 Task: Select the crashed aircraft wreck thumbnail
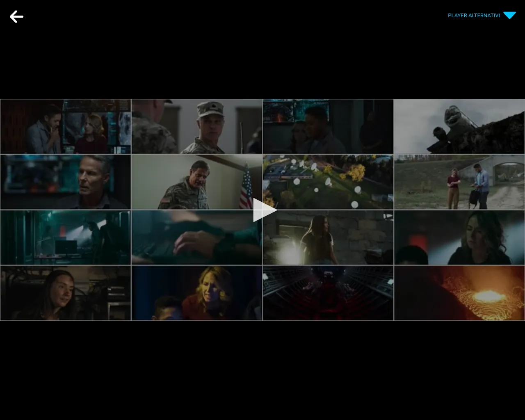coord(459,126)
